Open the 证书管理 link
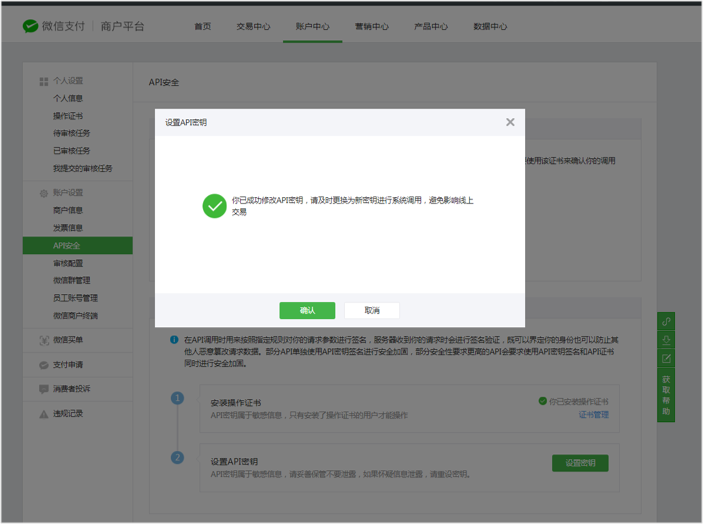The height and width of the screenshot is (524, 703). click(593, 414)
